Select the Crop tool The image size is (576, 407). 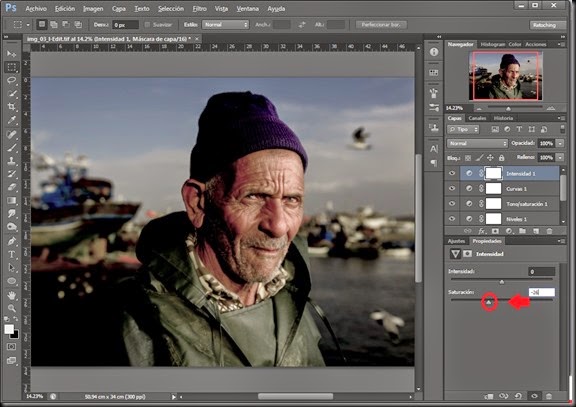pyautogui.click(x=12, y=107)
